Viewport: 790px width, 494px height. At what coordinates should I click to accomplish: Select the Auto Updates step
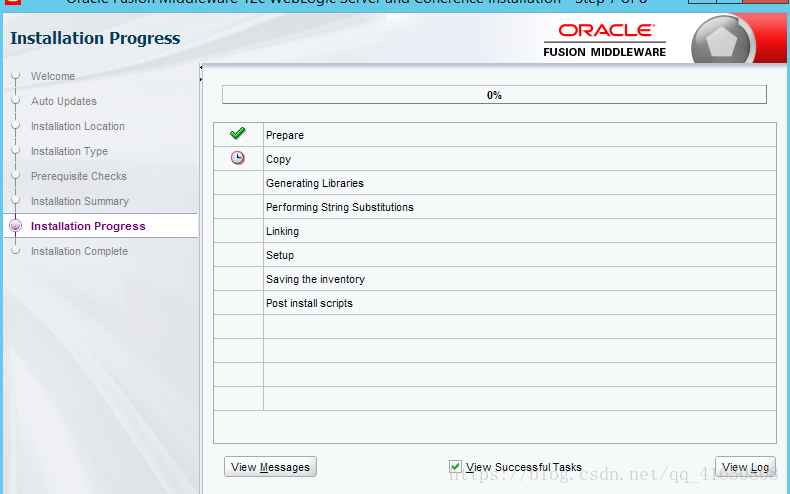63,101
